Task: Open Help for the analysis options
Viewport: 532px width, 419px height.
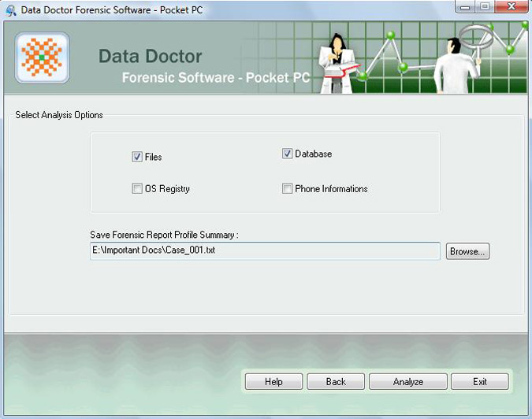Action: [x=273, y=382]
